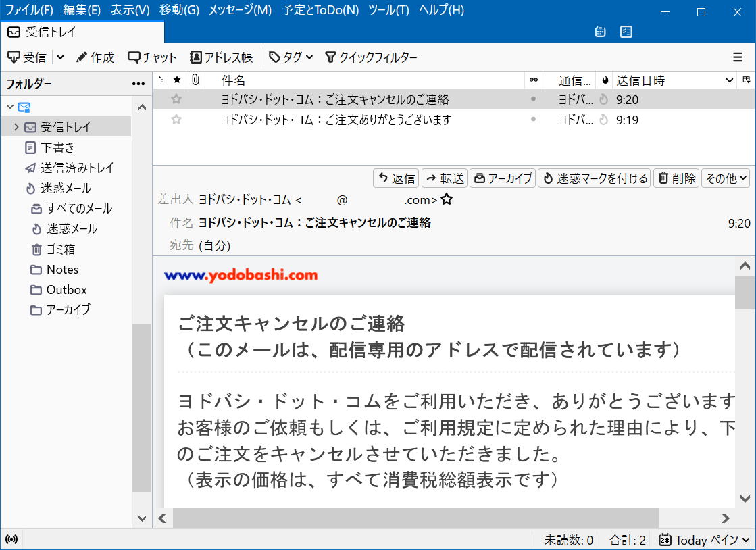Compose a new message with 作成
This screenshot has width=756, height=550.
tap(95, 57)
